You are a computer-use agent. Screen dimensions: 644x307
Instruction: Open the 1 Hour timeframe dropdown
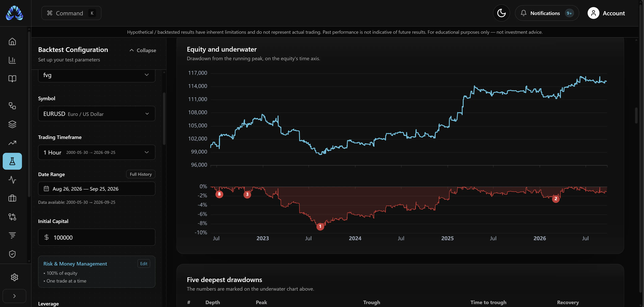(97, 152)
